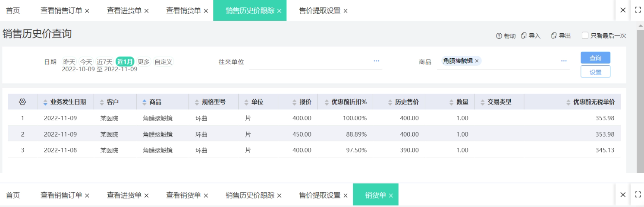Screen dimensions: 644x207
Task: Switch to the 销货单 tab
Action: pos(375,195)
